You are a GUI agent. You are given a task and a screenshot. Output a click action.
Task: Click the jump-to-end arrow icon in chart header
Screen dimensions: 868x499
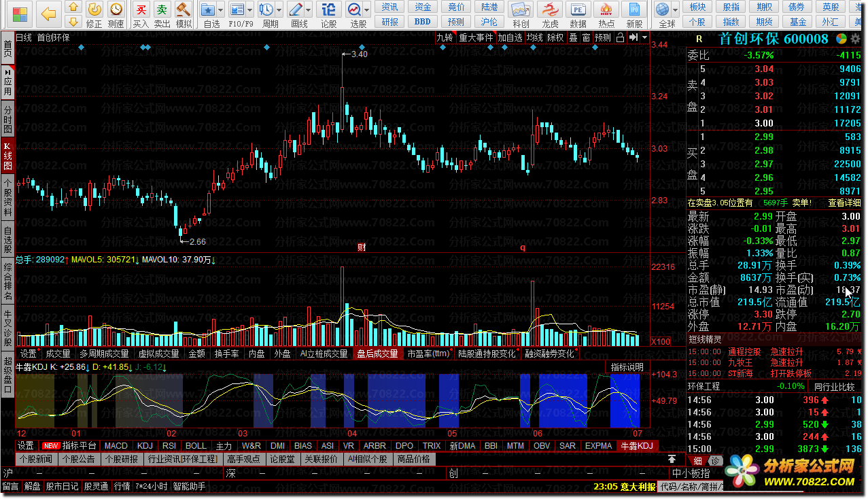[x=633, y=38]
